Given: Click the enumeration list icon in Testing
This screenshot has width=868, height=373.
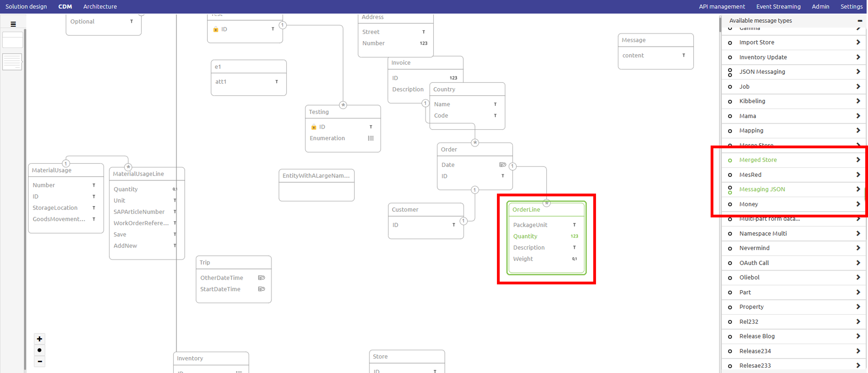Looking at the screenshot, I should tap(371, 138).
